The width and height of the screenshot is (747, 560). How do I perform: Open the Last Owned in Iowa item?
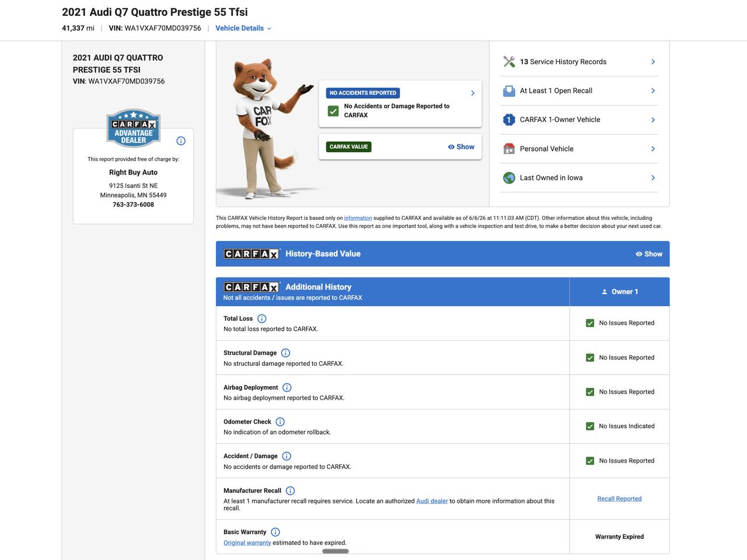(x=579, y=178)
